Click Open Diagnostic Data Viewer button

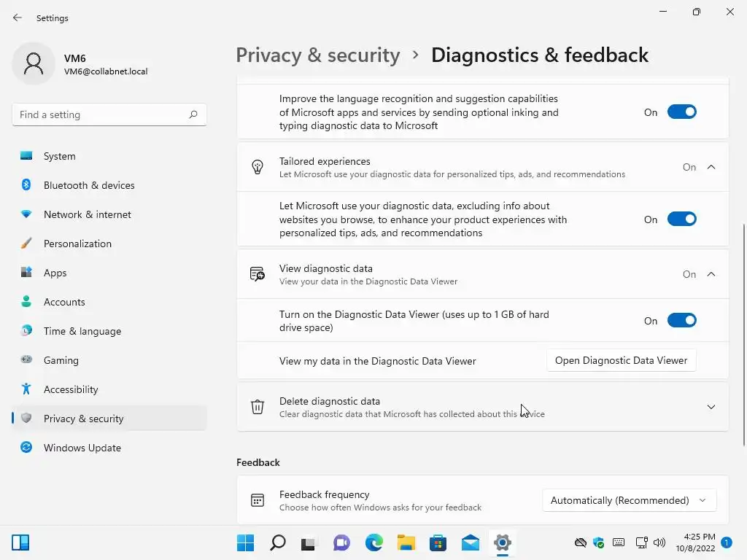point(621,360)
